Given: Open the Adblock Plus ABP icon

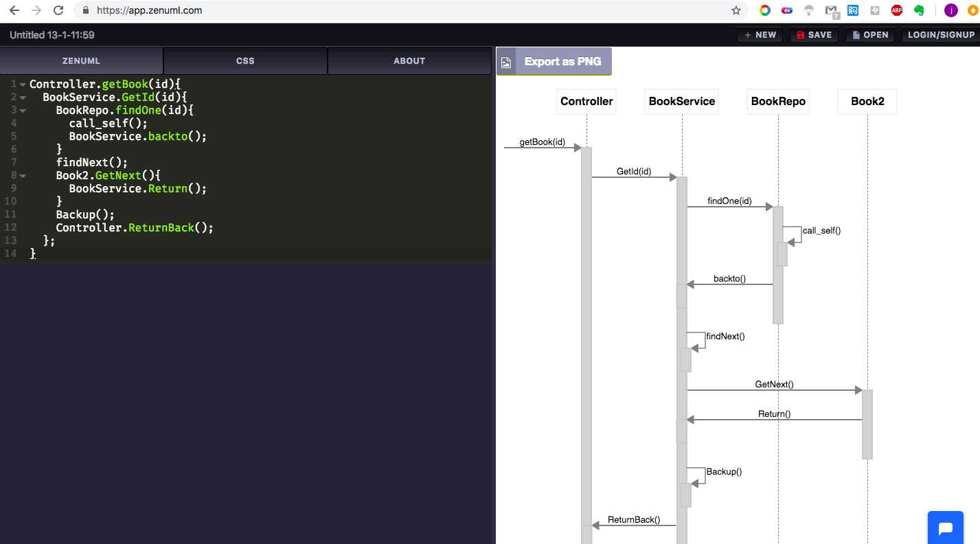Looking at the screenshot, I should (897, 10).
